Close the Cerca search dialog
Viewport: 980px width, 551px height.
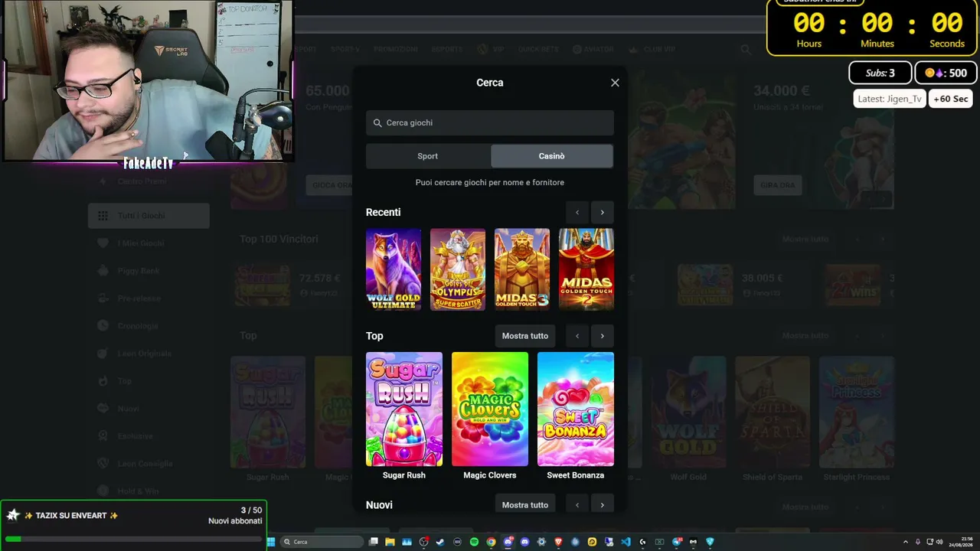tap(615, 83)
